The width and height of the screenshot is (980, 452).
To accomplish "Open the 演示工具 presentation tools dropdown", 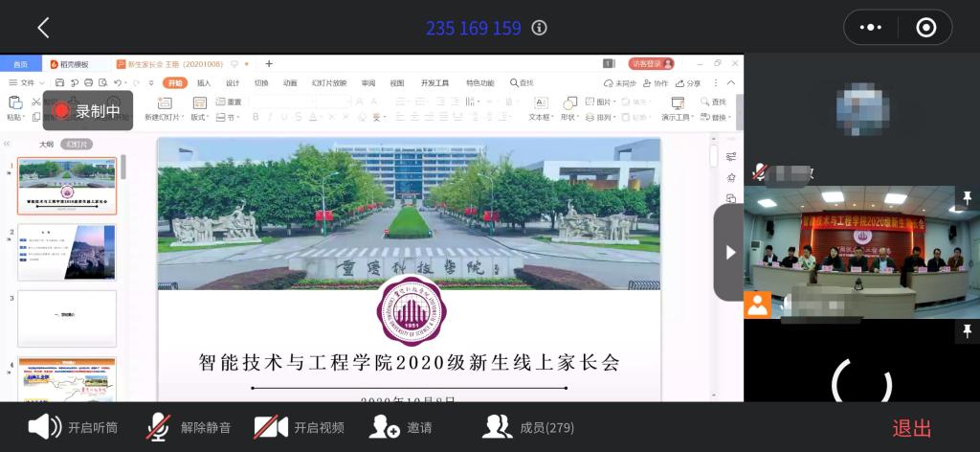I will point(678,117).
